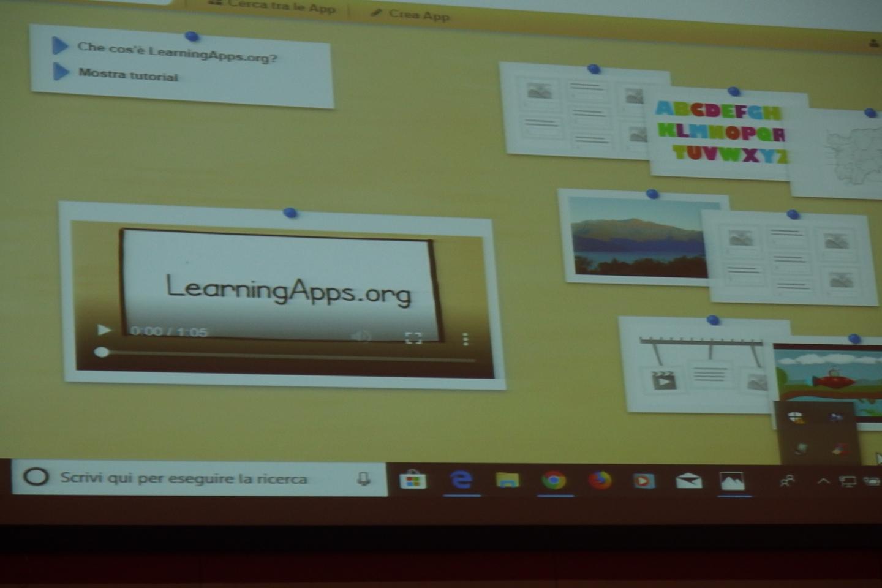Open the video in fullscreen mode
Image resolution: width=882 pixels, height=588 pixels.
point(413,337)
